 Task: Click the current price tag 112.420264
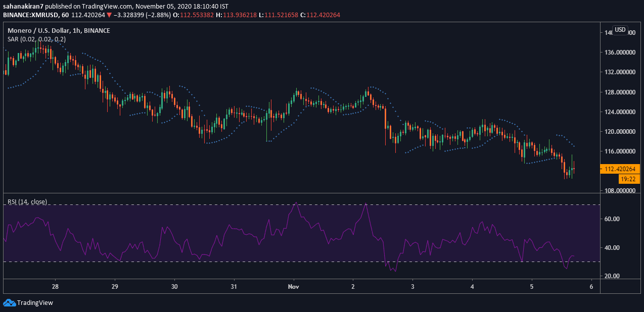pyautogui.click(x=620, y=169)
